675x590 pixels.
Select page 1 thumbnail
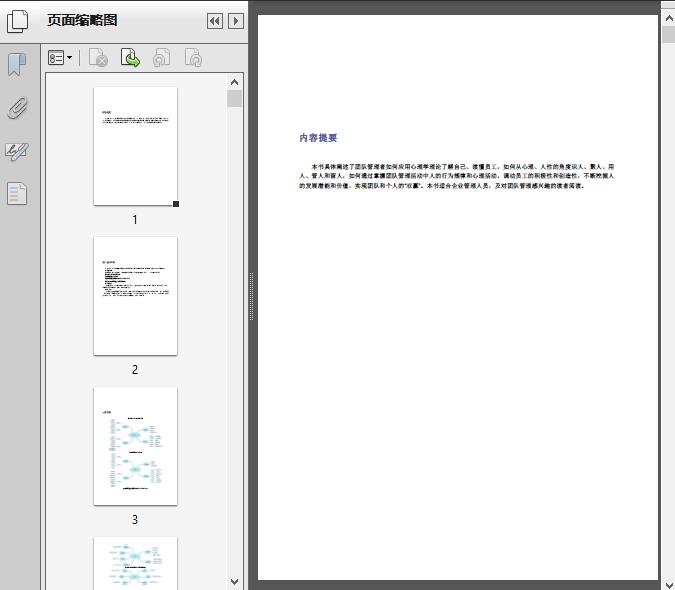pos(135,146)
